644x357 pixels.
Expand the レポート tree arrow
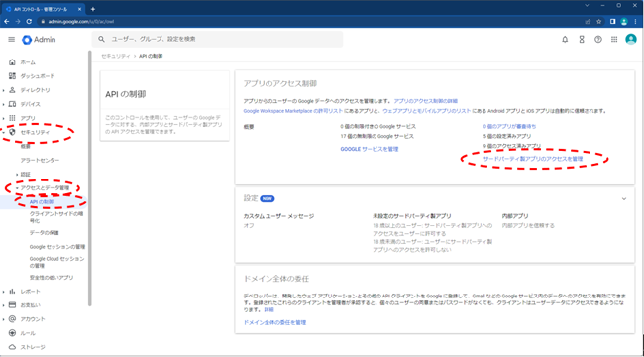coord(3,292)
